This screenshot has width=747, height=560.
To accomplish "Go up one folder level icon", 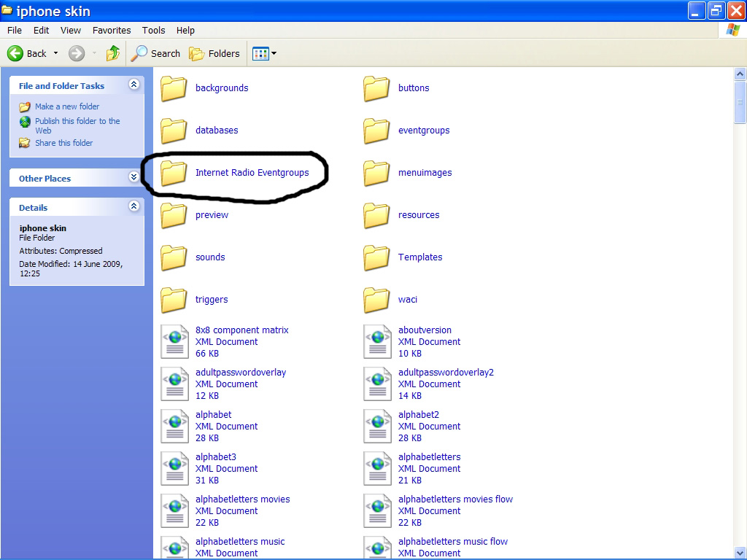I will pyautogui.click(x=113, y=53).
